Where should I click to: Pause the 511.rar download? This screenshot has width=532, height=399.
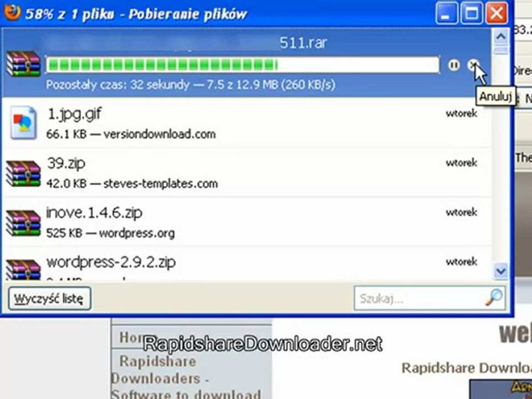coord(454,65)
